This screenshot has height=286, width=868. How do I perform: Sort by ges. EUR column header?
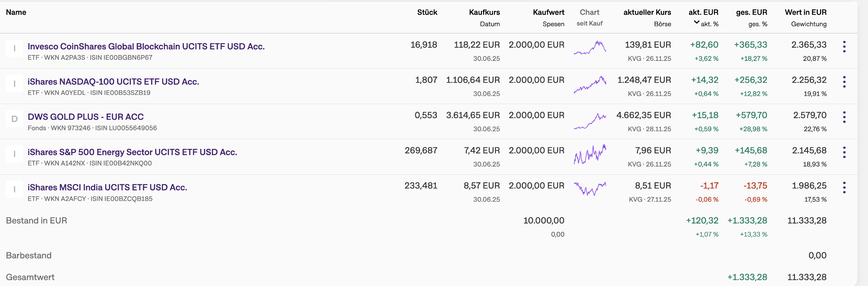pos(751,12)
